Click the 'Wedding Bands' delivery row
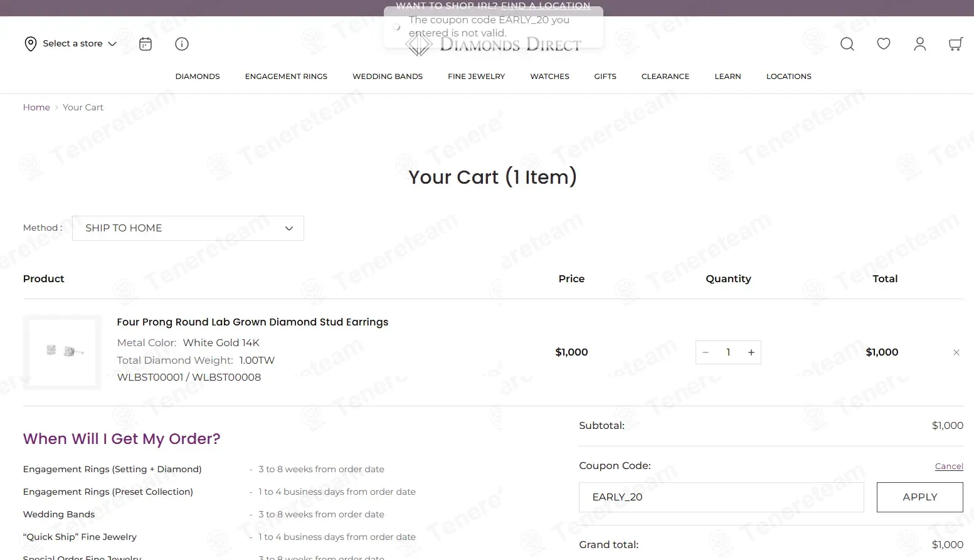The image size is (974, 560). 204,514
